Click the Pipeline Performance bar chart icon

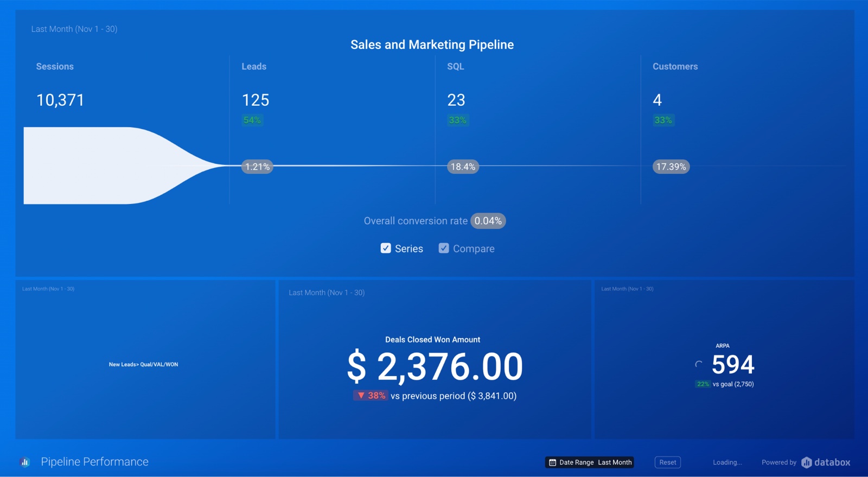(x=25, y=462)
